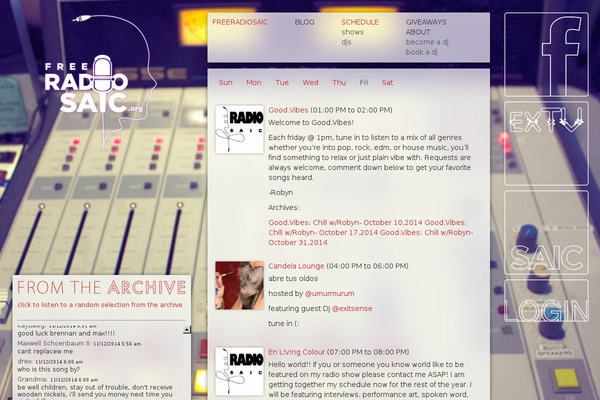Select the 'Welcome to Good.Vibes!' text
This screenshot has width=600, height=400.
tap(311, 123)
